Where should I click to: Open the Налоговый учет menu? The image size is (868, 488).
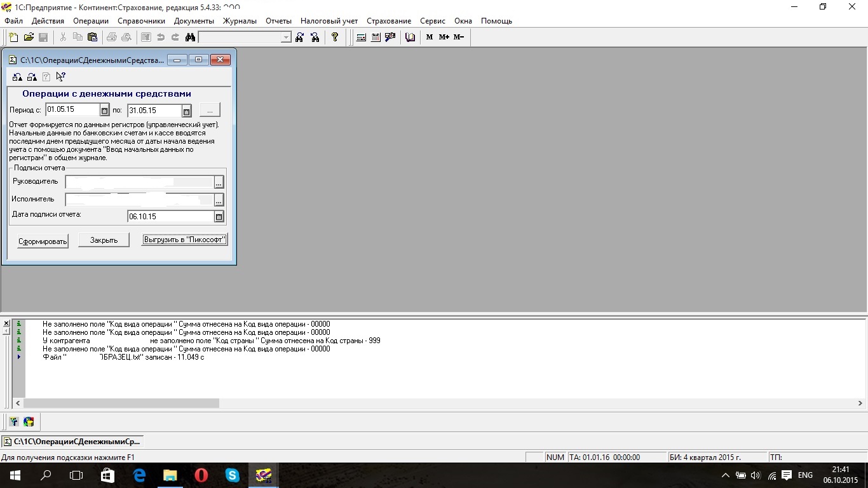point(329,21)
